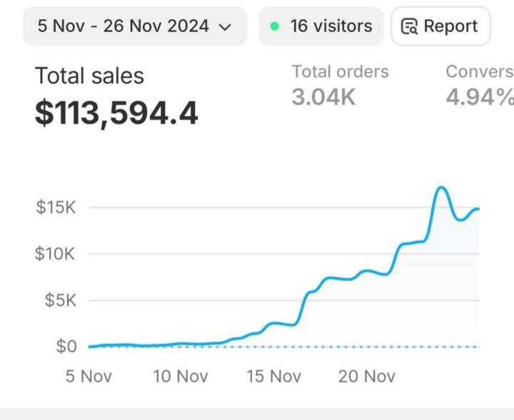This screenshot has height=420, width=514.
Task: Click the $10K gridline label
Action: 56,254
